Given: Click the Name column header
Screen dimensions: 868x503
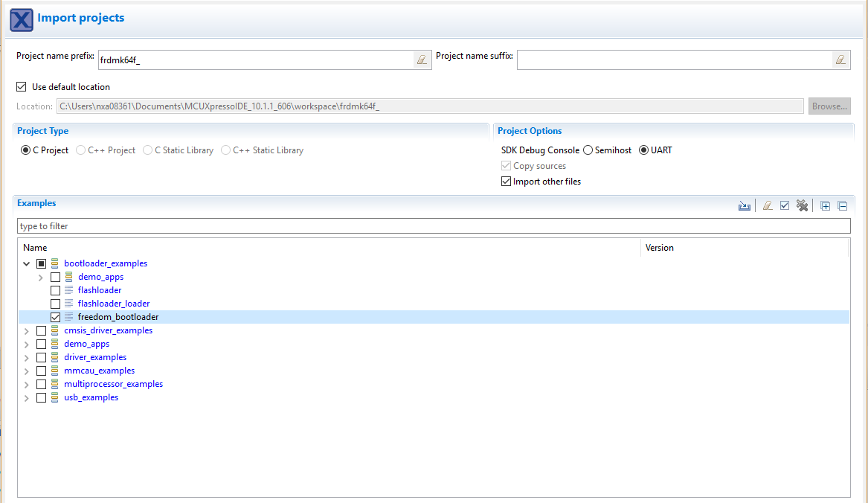Looking at the screenshot, I should [35, 248].
